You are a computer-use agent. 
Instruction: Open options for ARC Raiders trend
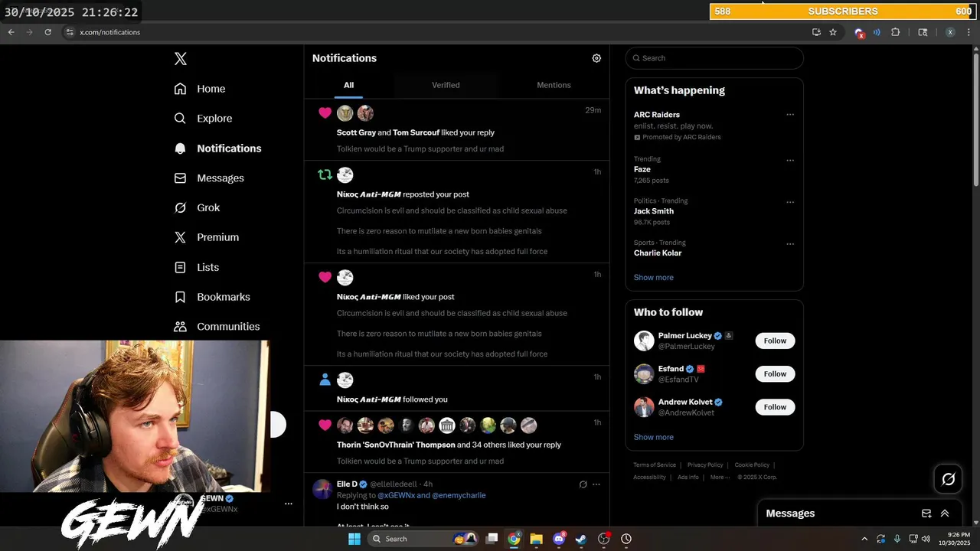pos(790,115)
